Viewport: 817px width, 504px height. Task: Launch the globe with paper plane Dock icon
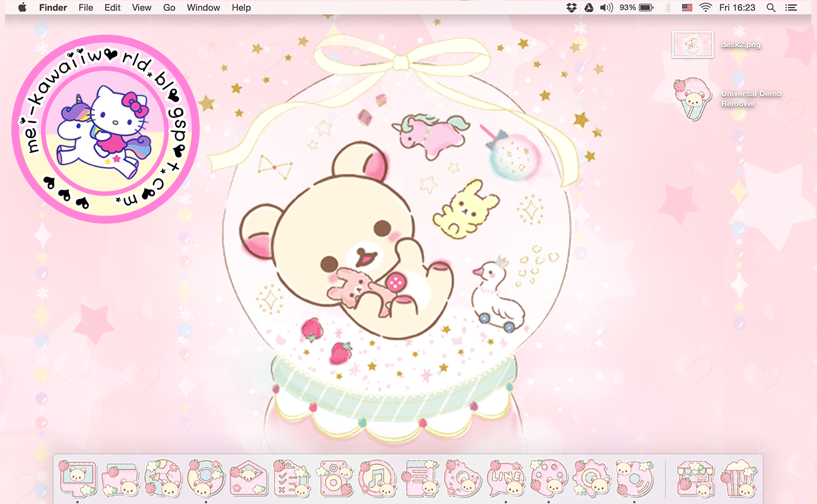tap(163, 478)
